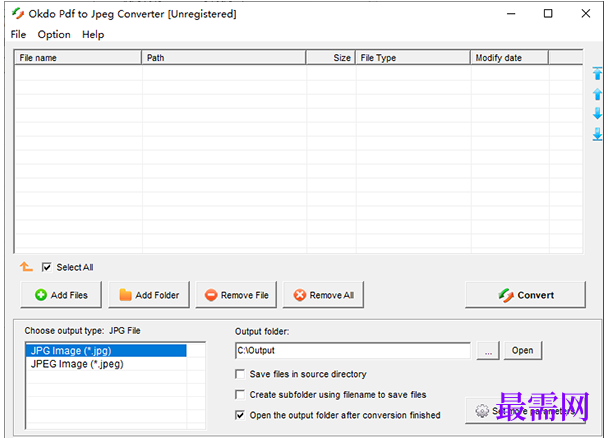Move selected file up one position
Viewport: 608px width, 438px height.
[597, 94]
